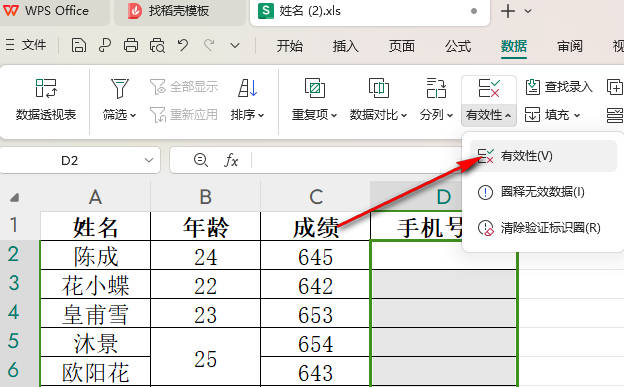This screenshot has width=624, height=387.
Task: Click cell containing 欧阳花
Action: tap(96, 372)
